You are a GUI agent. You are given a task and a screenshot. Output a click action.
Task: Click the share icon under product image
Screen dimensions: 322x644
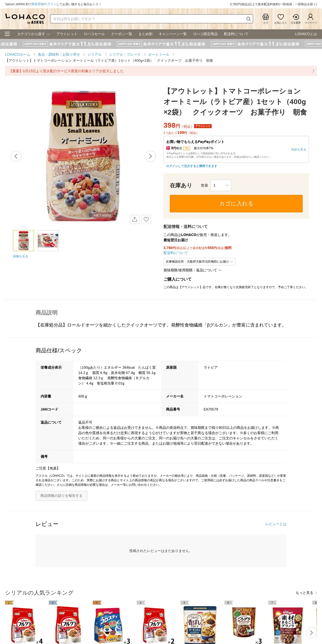point(135,219)
